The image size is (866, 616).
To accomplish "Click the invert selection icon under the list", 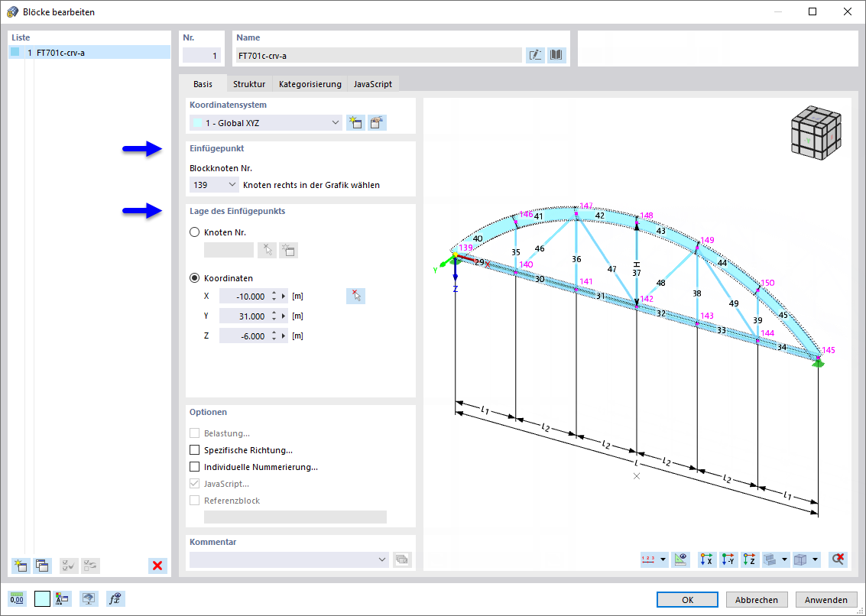I will (91, 565).
